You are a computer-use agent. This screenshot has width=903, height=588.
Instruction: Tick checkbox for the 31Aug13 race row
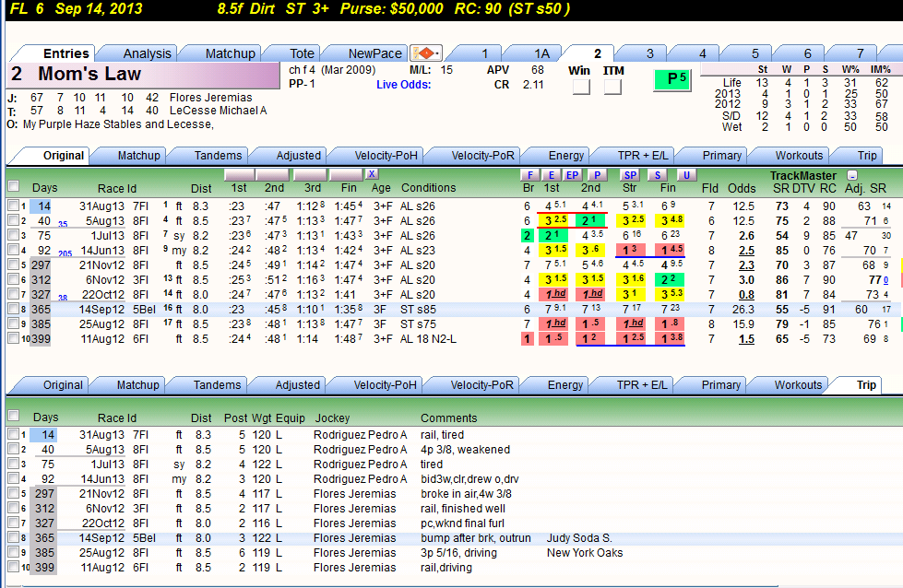13,206
